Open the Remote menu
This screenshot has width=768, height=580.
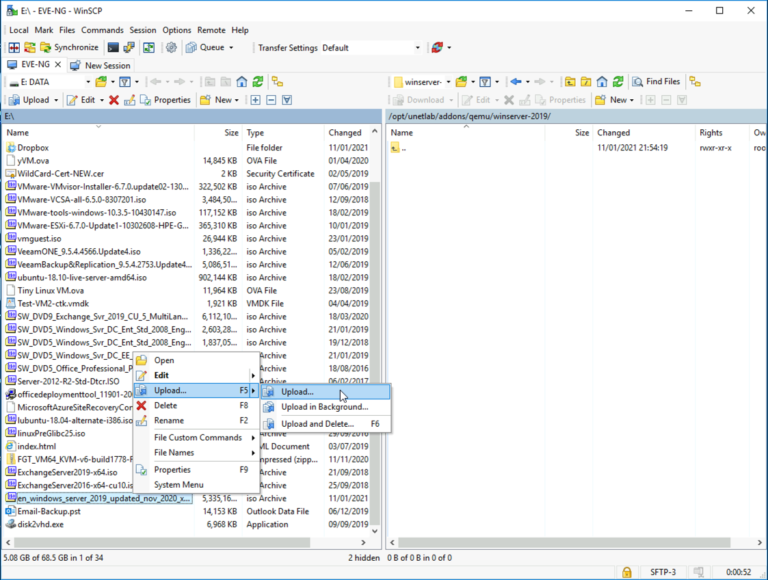point(211,30)
